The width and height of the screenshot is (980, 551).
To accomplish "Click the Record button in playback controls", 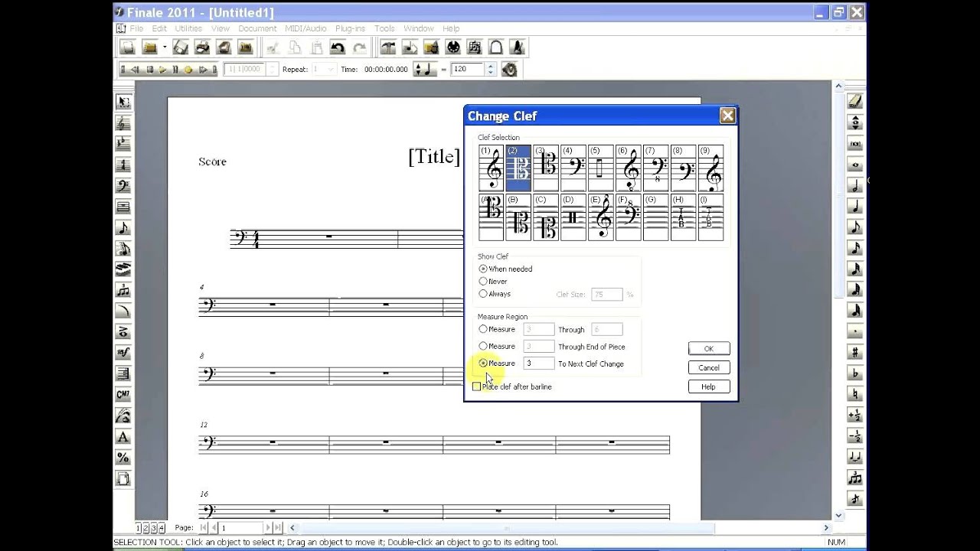I will 188,69.
